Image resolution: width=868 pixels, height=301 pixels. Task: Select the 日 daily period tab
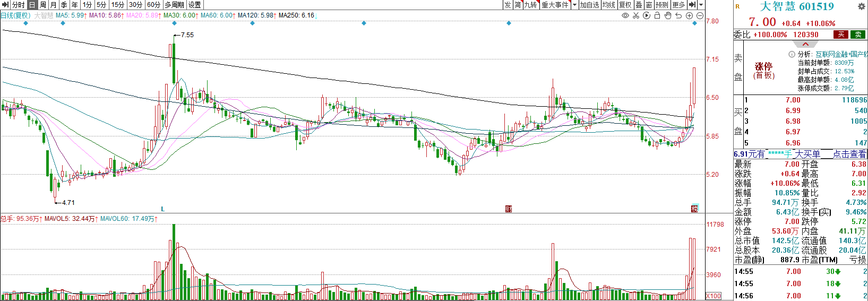(x=32, y=5)
